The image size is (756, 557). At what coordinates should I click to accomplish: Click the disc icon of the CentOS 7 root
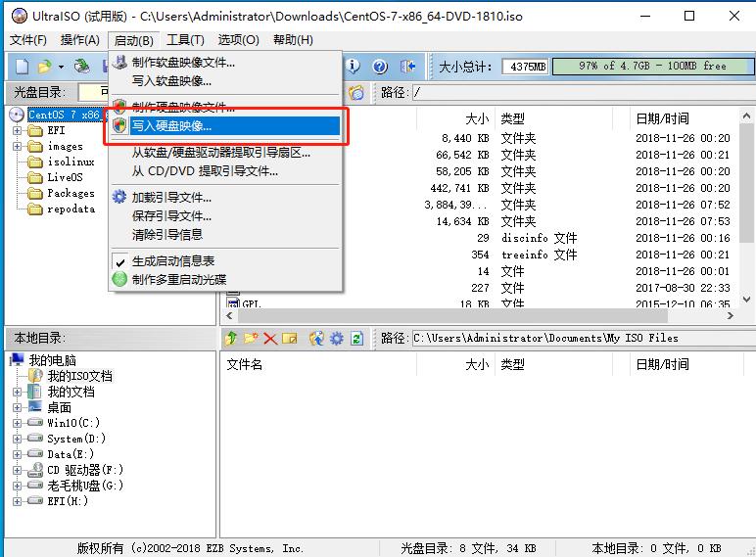point(17,115)
